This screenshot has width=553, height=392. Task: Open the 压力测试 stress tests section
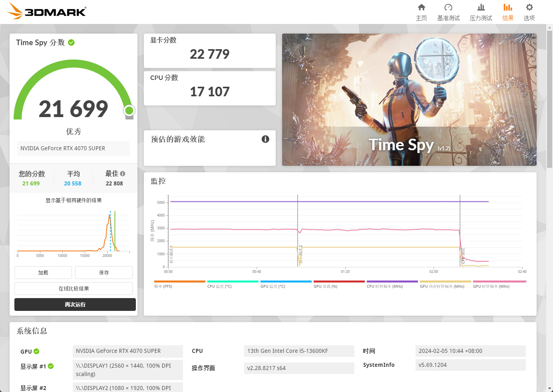pyautogui.click(x=481, y=12)
